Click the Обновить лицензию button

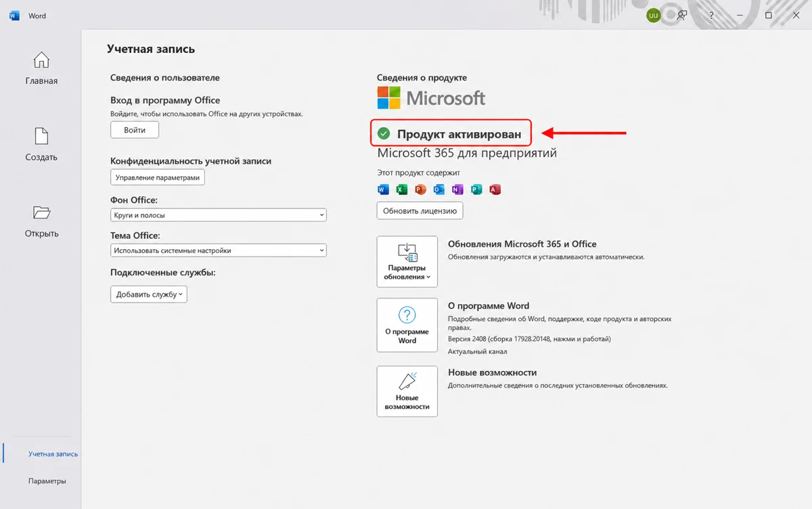coord(420,211)
